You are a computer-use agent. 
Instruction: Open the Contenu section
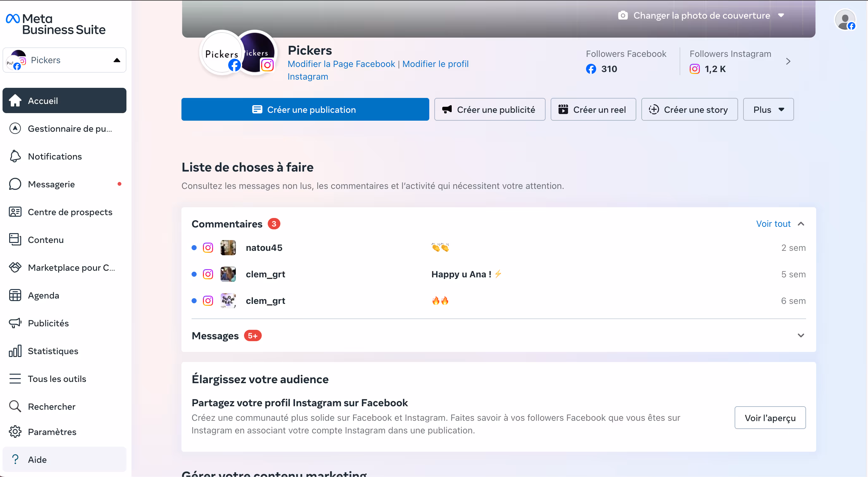pos(64,240)
